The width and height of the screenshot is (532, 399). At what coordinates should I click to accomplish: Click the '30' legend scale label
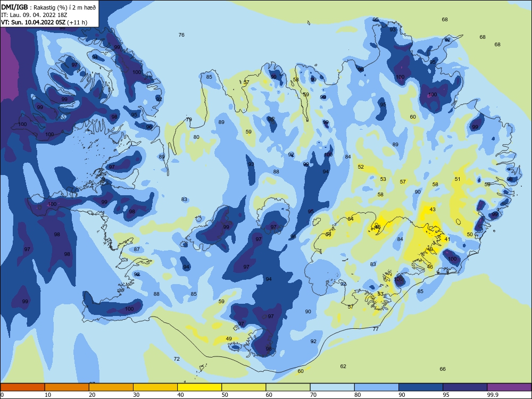pos(136,395)
